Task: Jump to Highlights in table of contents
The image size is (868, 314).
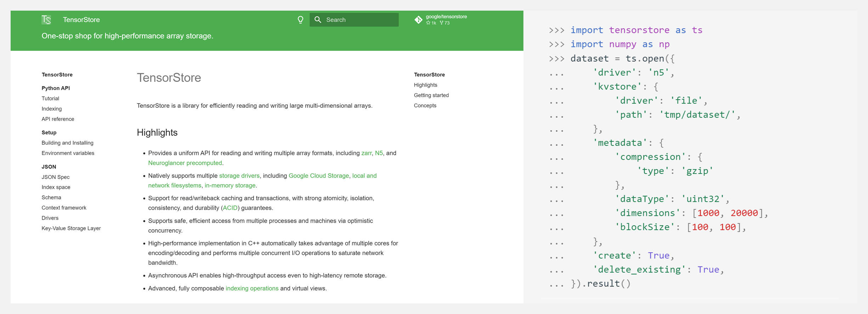Action: click(426, 85)
